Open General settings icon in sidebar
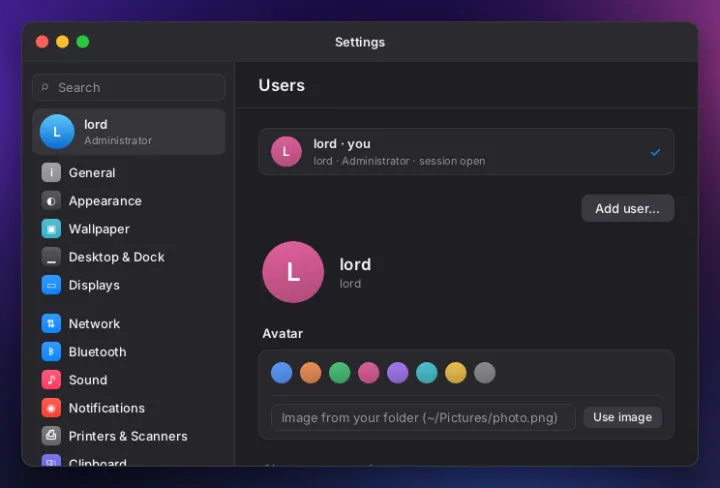 point(51,173)
